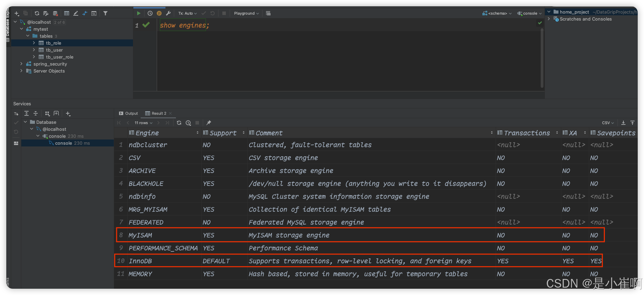Collapse the mytest schema node
Viewport: 644px width, 295px height.
(x=22, y=29)
